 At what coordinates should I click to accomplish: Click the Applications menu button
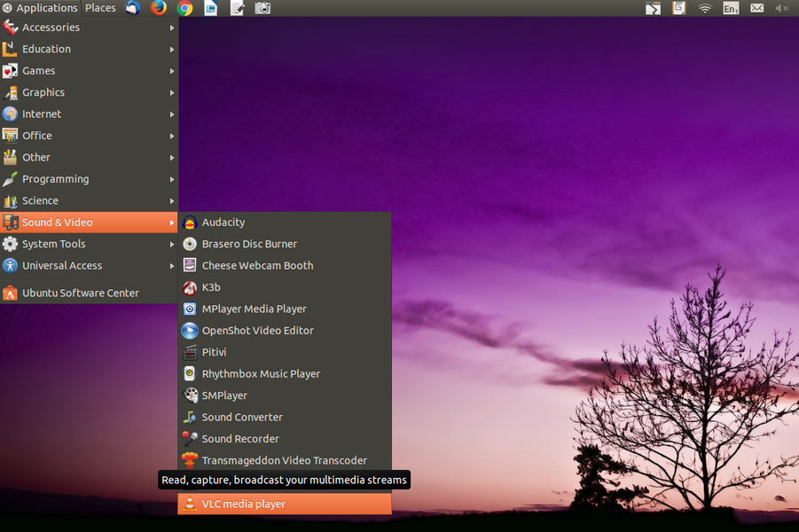point(40,8)
